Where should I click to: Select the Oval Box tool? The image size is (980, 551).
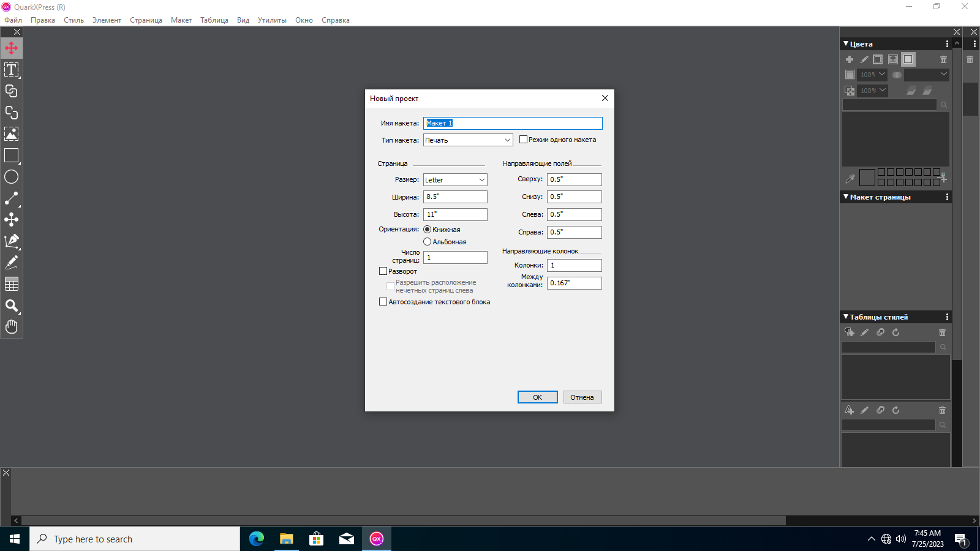(x=11, y=177)
